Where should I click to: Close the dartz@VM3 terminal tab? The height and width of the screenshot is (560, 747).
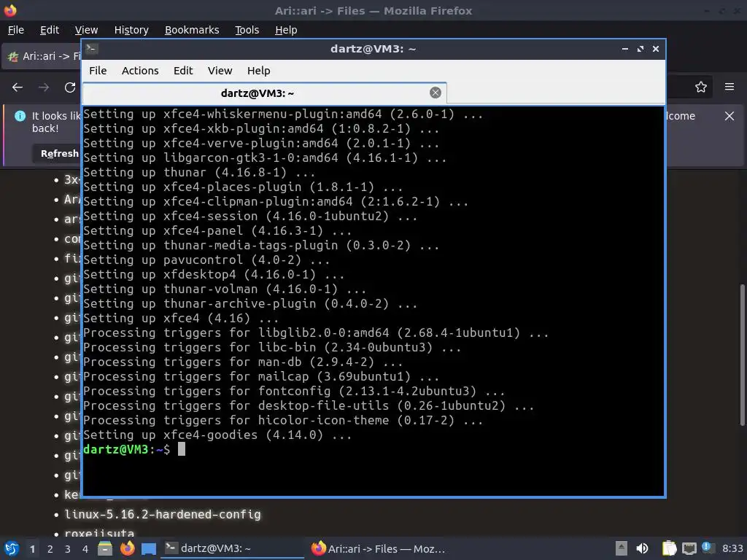(435, 93)
